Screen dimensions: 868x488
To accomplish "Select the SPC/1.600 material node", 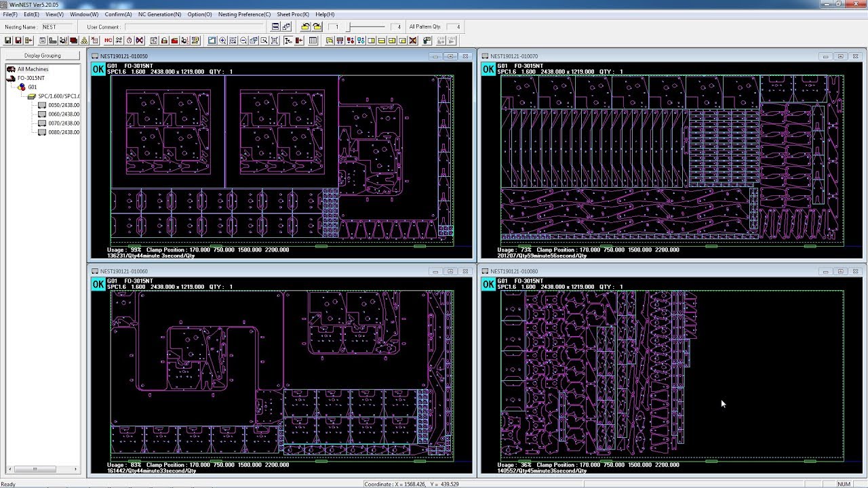I will tap(58, 96).
